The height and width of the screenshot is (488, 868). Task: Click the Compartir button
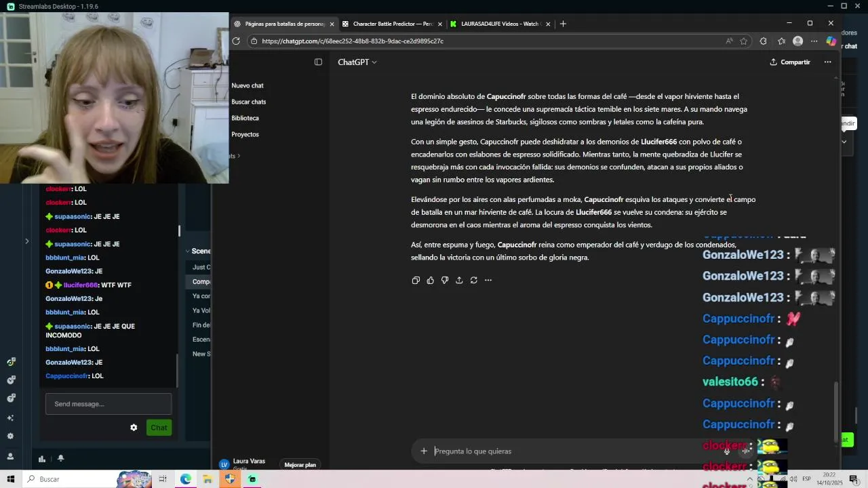point(790,62)
